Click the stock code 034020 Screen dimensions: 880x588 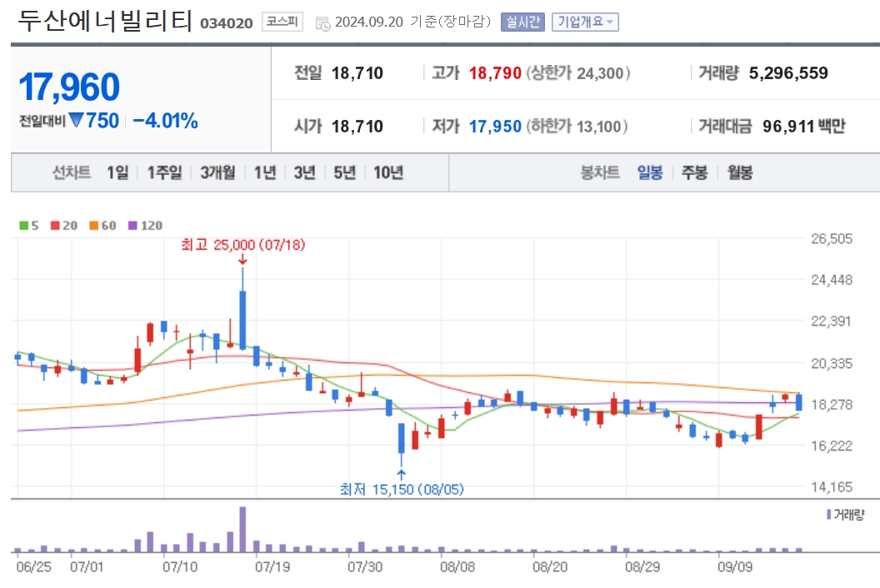point(226,23)
